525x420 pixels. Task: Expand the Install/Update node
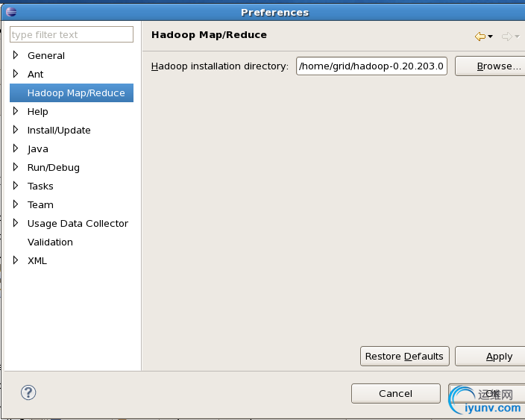(16, 130)
